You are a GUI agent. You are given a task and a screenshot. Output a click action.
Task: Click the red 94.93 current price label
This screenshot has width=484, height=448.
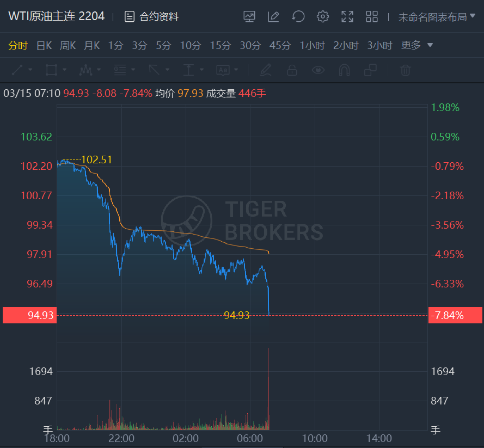(29, 315)
